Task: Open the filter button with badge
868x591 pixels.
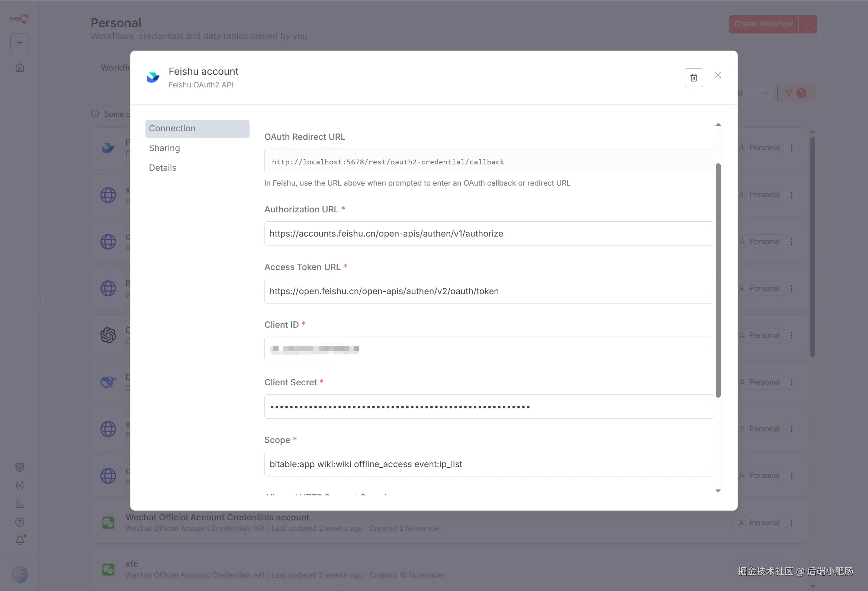Action: pos(796,93)
